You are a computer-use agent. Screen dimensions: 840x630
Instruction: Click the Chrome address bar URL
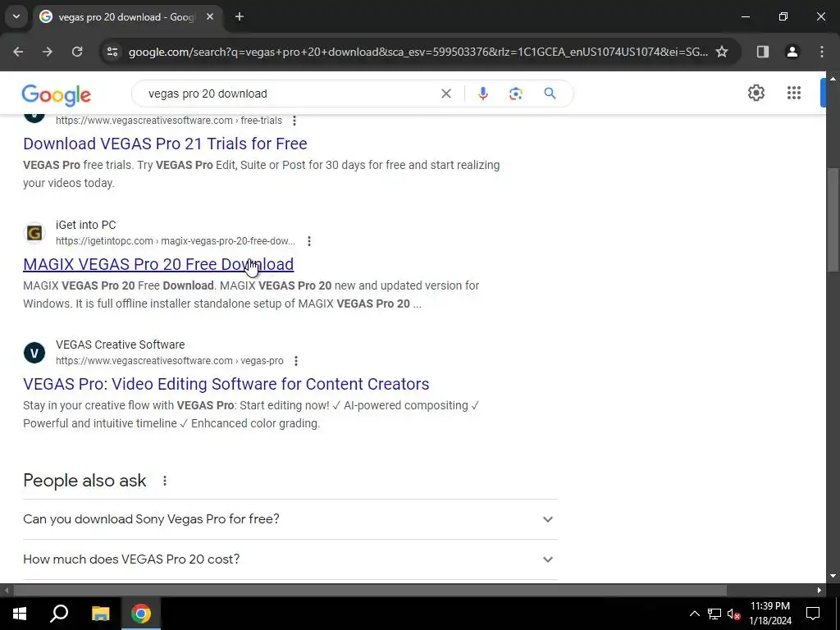click(x=418, y=52)
